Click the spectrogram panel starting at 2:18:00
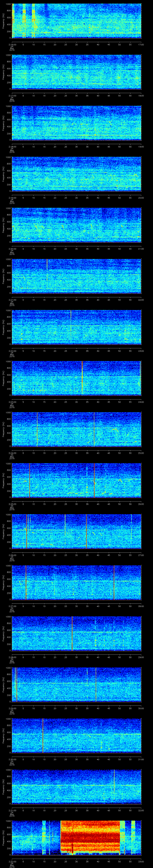The height and width of the screenshot is (868, 153). [x=77, y=123]
